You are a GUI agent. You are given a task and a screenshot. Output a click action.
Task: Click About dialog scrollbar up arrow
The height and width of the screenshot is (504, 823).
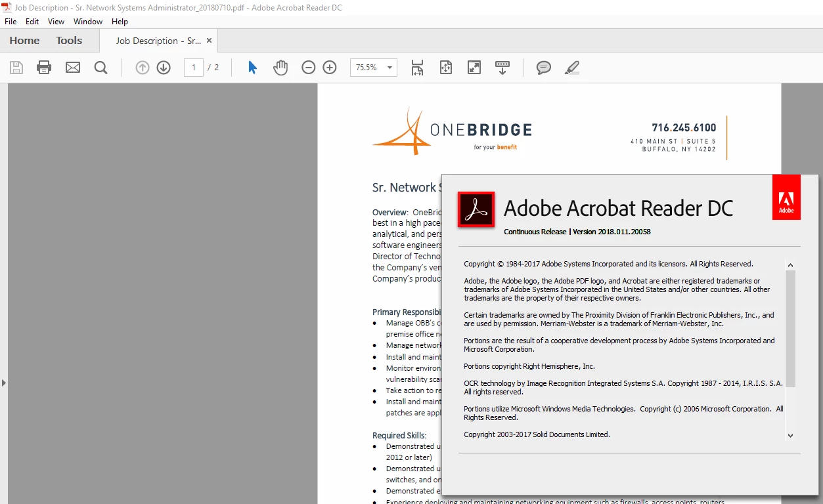point(791,265)
